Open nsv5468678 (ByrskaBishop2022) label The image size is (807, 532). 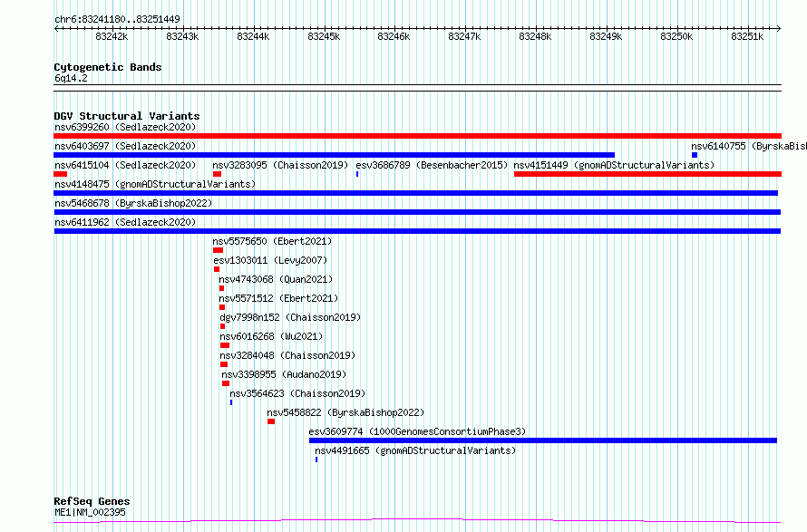(x=133, y=203)
